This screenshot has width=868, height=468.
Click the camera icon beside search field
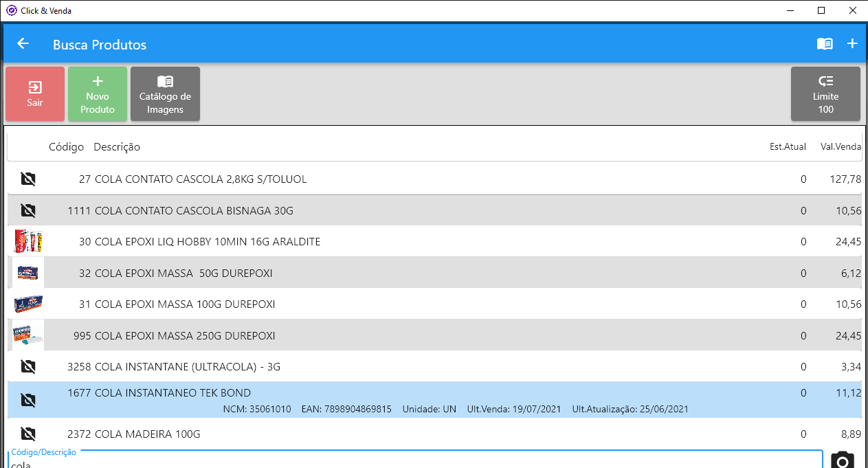coord(843,460)
